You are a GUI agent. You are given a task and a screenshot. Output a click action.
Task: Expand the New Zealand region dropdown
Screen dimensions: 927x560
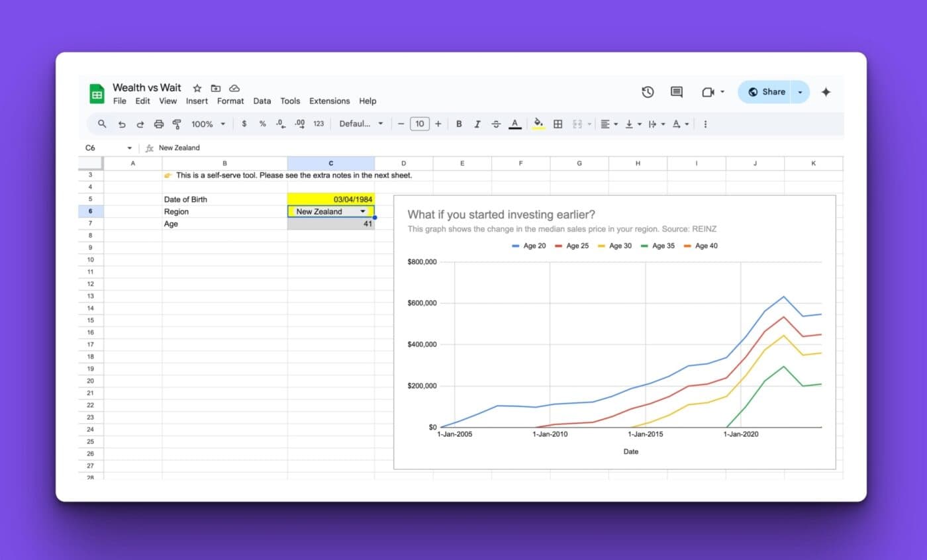coord(363,211)
